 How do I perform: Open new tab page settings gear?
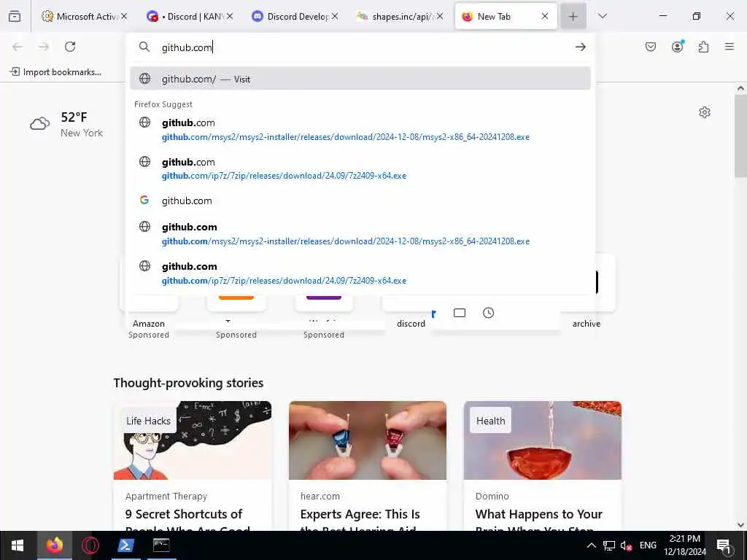[x=705, y=112]
